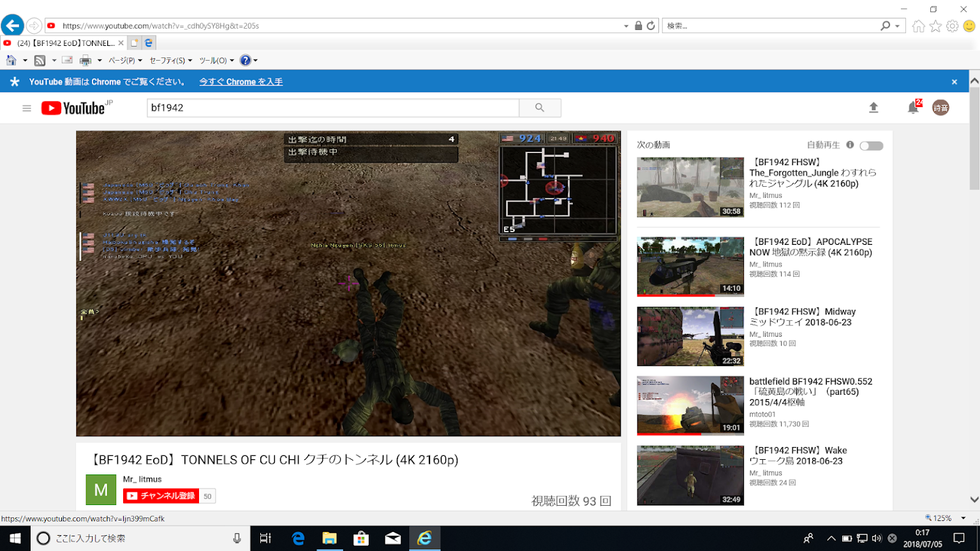Screen dimensions: 980x551
Task: Open the Favorites star icon
Action: click(x=935, y=26)
